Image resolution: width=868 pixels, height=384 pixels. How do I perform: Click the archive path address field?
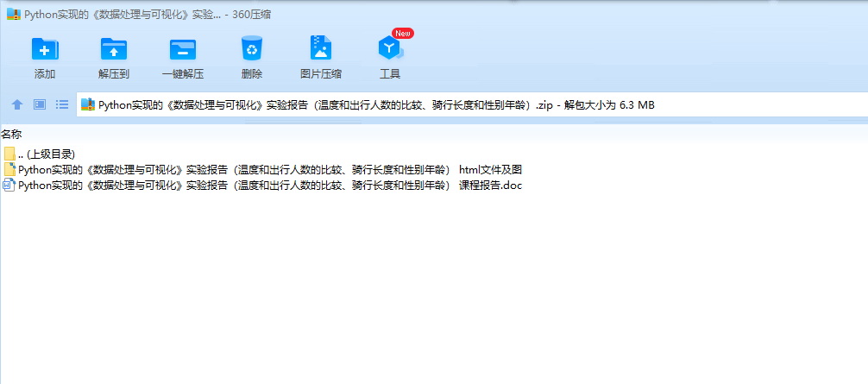coord(472,104)
